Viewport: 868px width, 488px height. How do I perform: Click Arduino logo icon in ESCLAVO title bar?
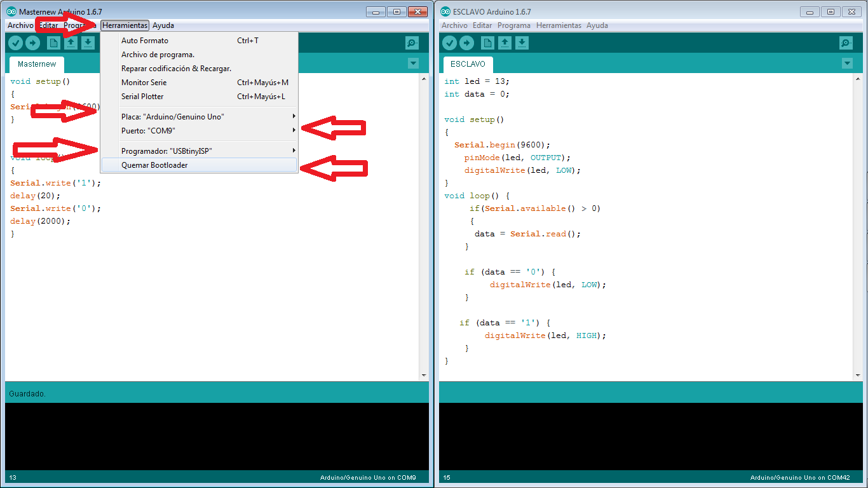click(x=445, y=11)
